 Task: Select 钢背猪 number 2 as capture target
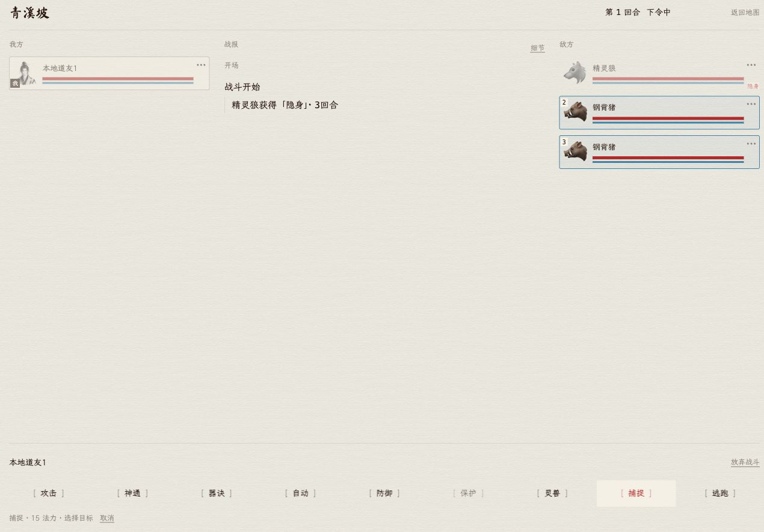click(x=659, y=112)
